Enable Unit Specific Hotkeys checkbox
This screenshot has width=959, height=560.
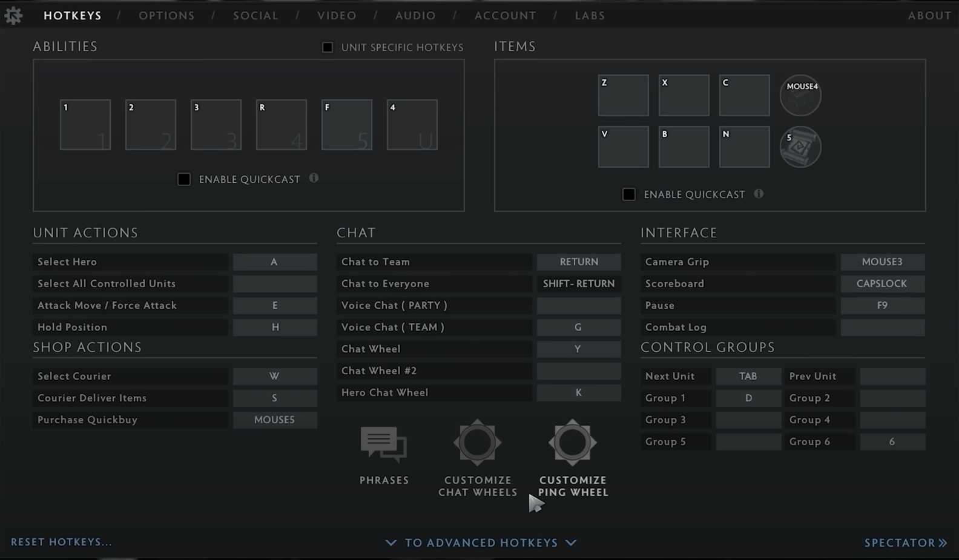click(328, 47)
